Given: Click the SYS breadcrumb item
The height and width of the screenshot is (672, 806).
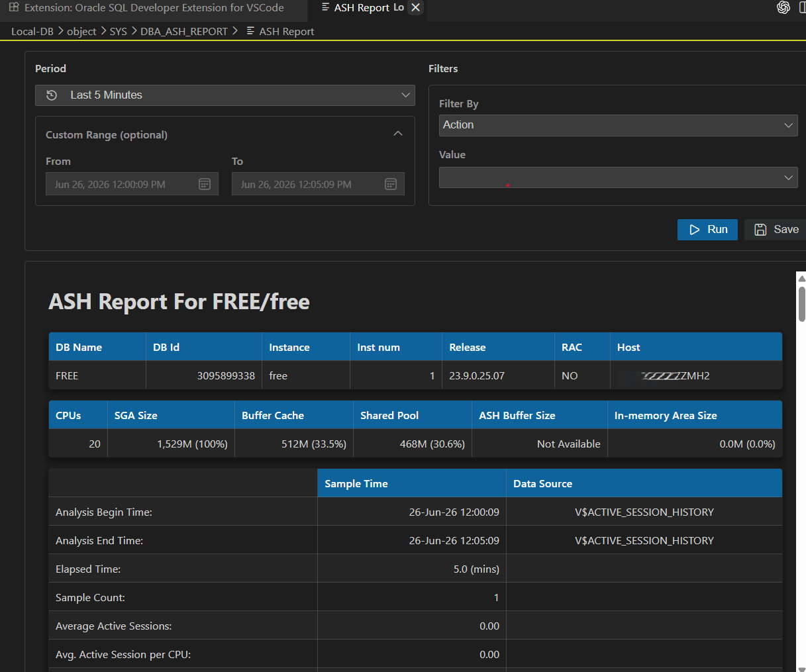Looking at the screenshot, I should (118, 31).
